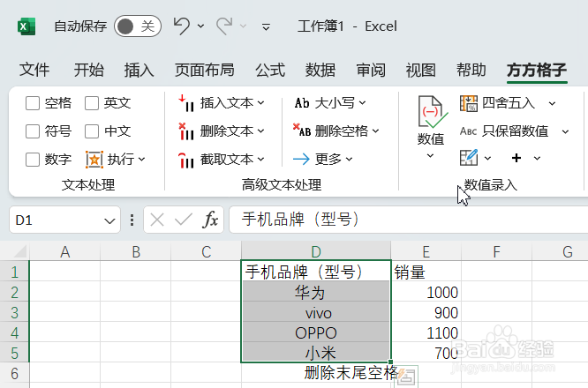Screen dimensions: 588x388
Task: Open the 更多 dropdown arrow
Action: 349,160
